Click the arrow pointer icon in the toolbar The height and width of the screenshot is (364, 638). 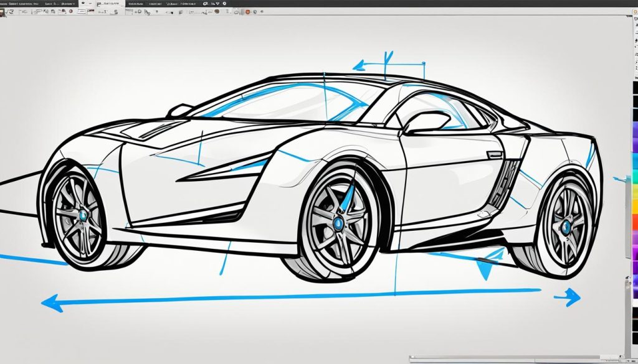point(147,12)
